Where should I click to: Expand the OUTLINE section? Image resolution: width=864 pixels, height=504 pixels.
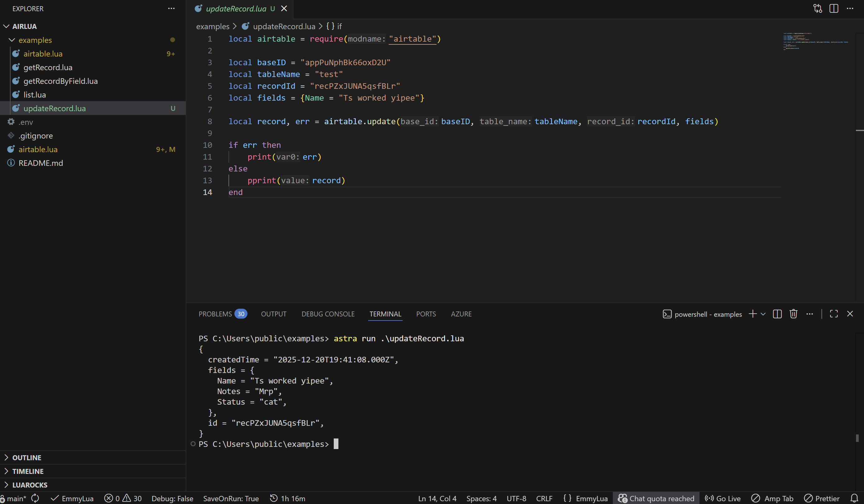(x=27, y=457)
